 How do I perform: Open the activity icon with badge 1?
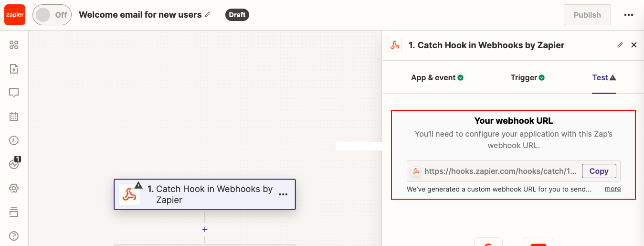[x=14, y=164]
